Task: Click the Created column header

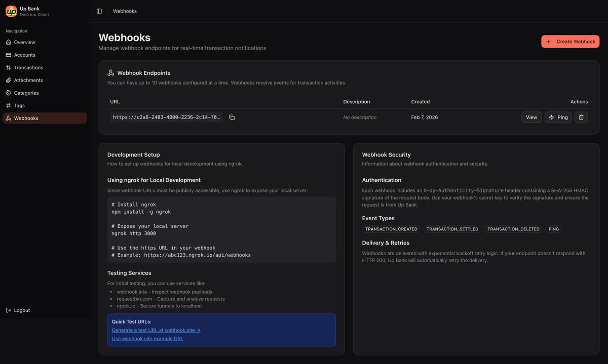Action: [421, 102]
